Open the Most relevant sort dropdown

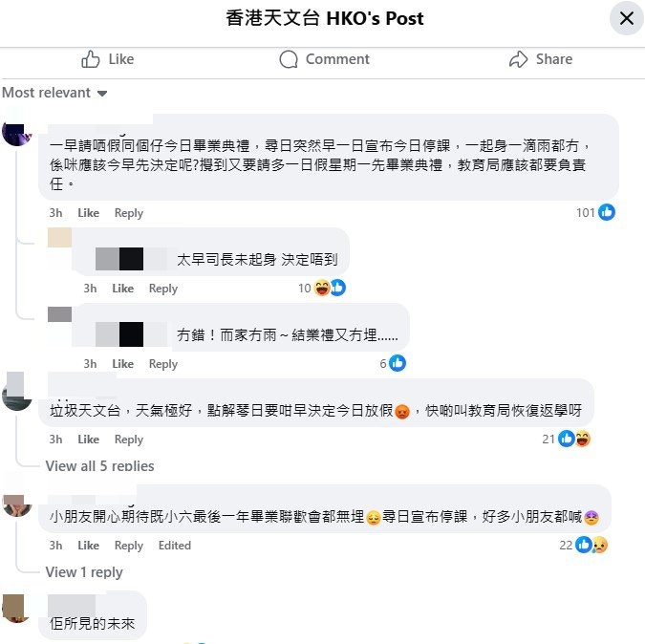(54, 93)
